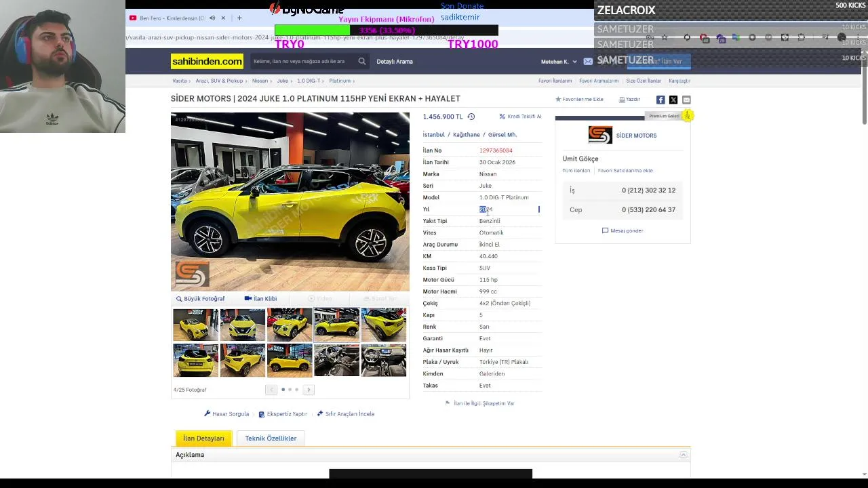Click Kredi Teklifi Al link
This screenshot has width=868, height=488.
pos(520,117)
